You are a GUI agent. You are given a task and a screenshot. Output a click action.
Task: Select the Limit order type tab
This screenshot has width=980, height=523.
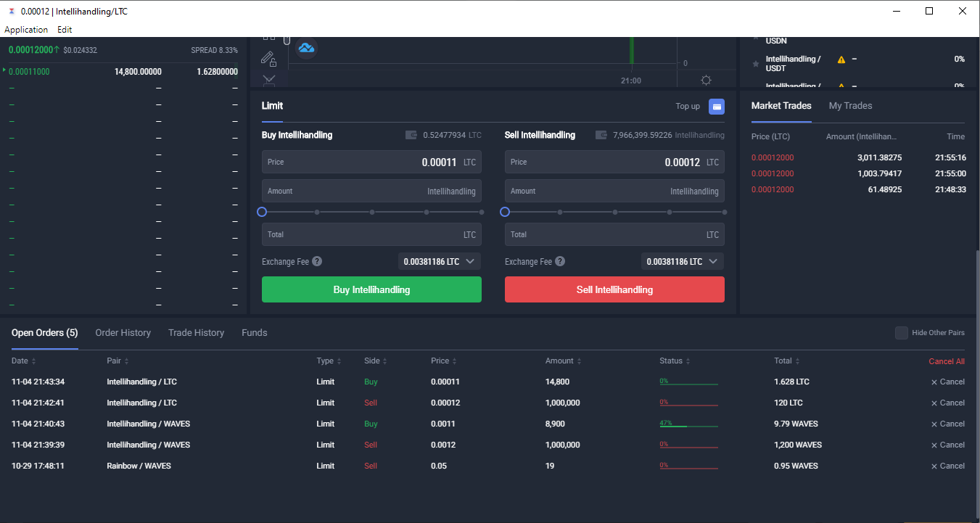[272, 106]
